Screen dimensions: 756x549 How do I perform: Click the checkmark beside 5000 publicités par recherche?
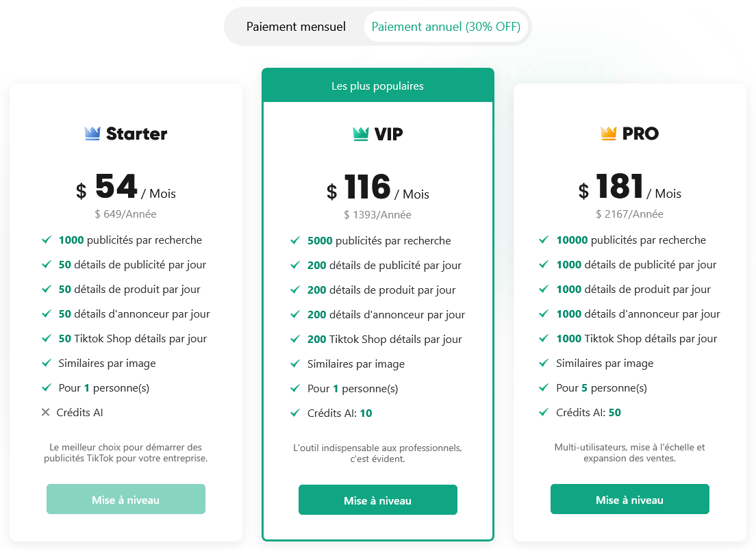297,240
